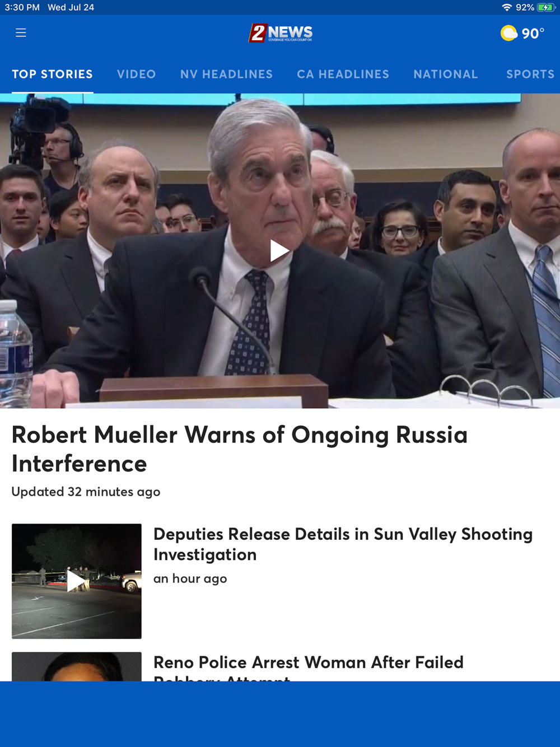
Task: Open the Deputies Release Details Sun Valley headline
Action: pos(343,544)
